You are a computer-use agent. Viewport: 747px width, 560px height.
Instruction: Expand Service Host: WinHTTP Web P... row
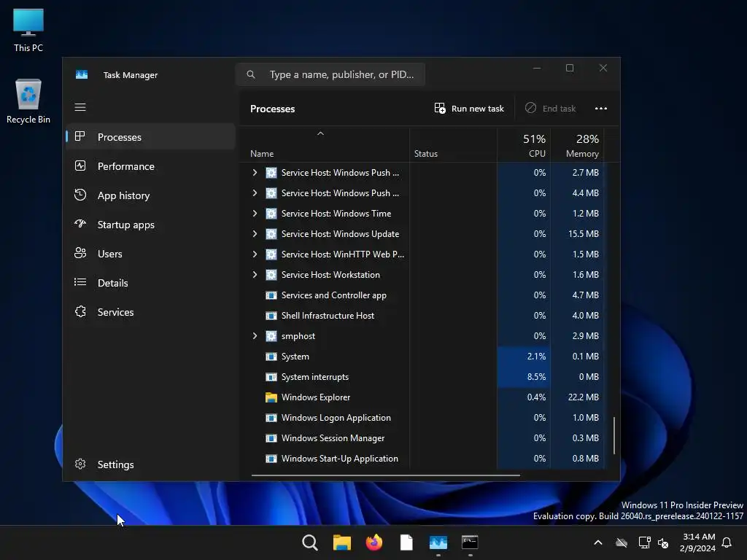tap(255, 254)
